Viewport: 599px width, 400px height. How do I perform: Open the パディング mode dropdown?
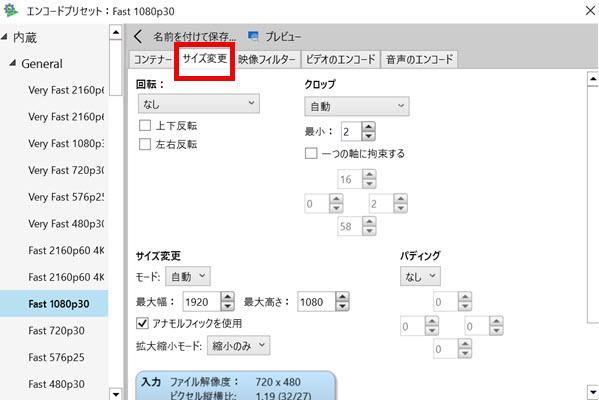coord(420,276)
